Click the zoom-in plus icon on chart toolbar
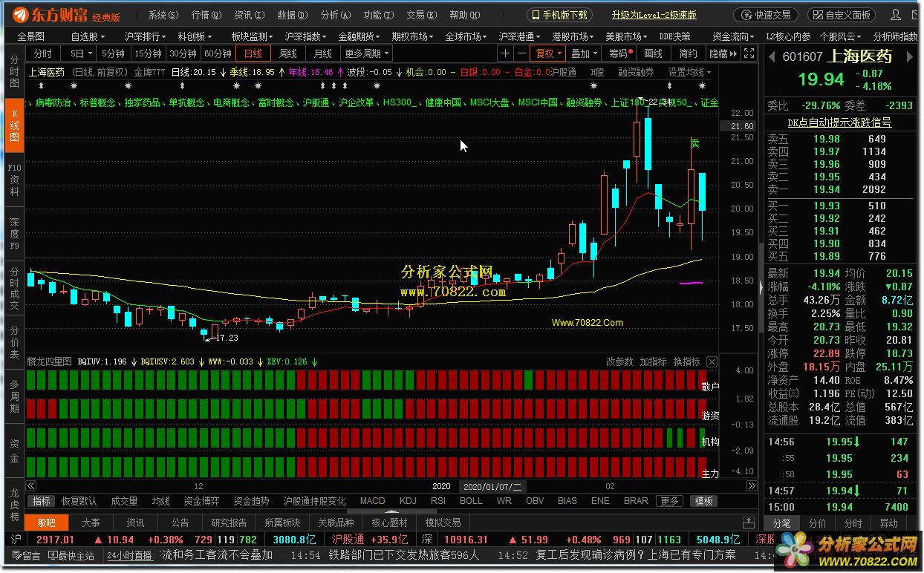The image size is (924, 573). [x=506, y=53]
